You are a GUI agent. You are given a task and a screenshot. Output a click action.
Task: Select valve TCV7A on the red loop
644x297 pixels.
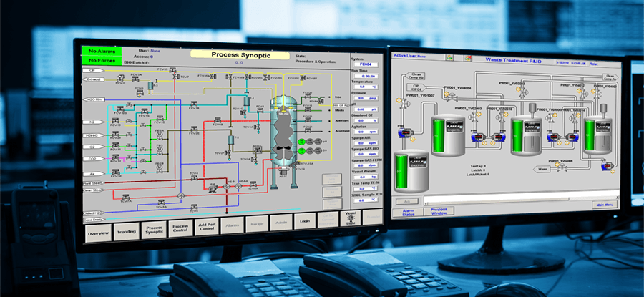[126, 198]
